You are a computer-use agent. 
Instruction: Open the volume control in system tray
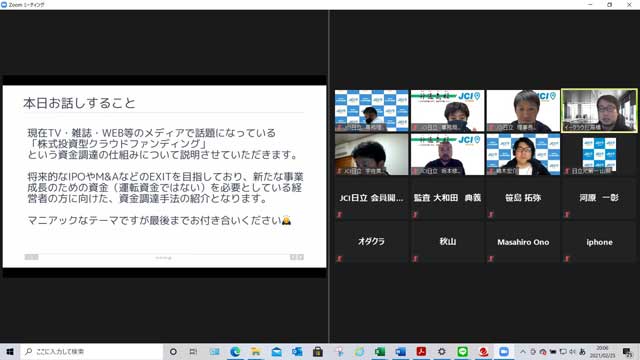[572, 351]
